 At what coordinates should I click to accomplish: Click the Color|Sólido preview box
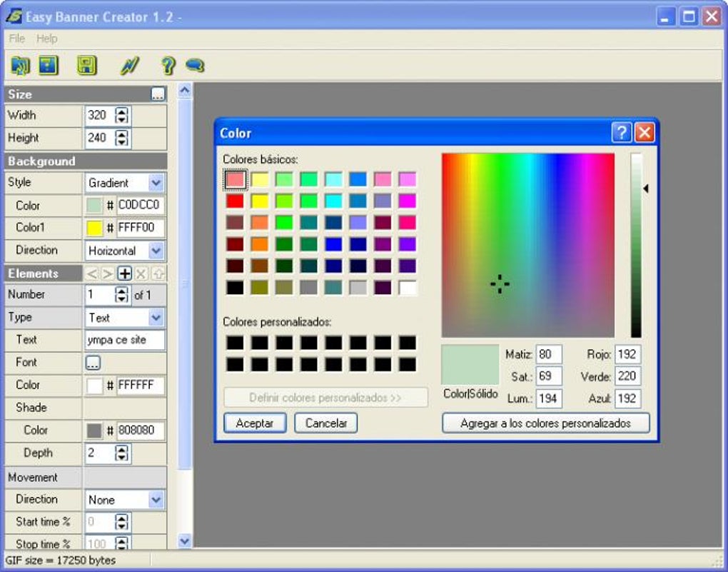pyautogui.click(x=470, y=365)
